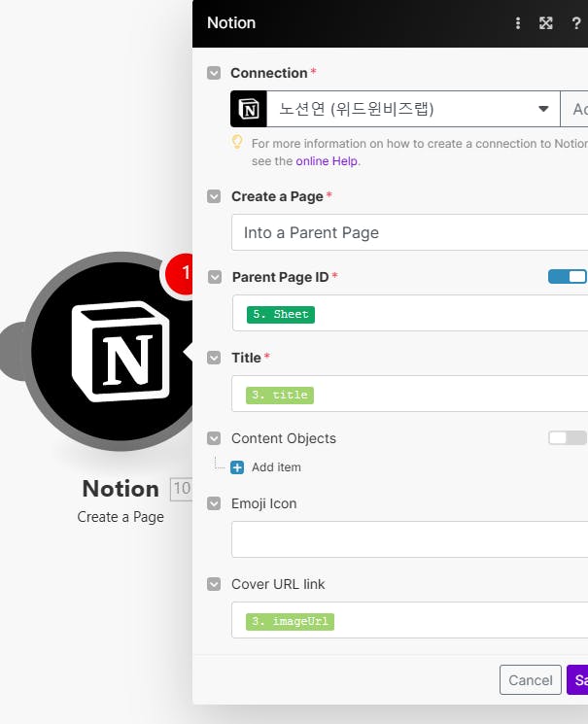Open the connection dropdown 노션연 (위드원비즈랩)

413,109
